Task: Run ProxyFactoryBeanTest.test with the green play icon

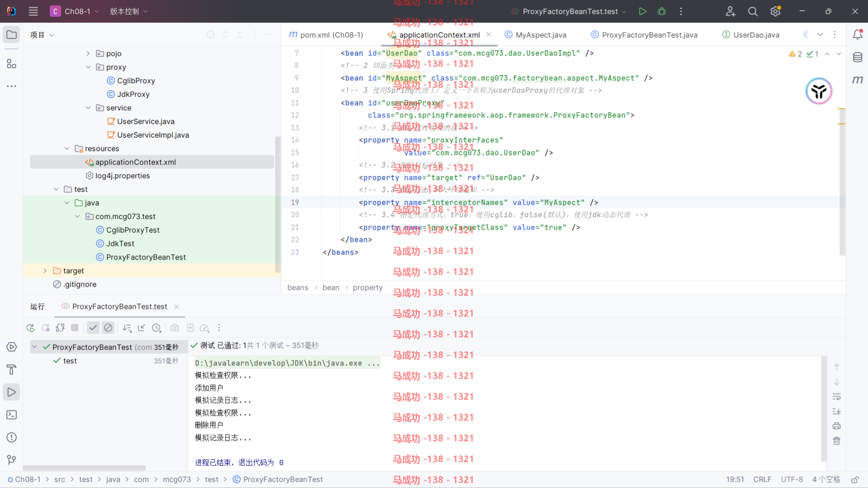Action: click(642, 11)
